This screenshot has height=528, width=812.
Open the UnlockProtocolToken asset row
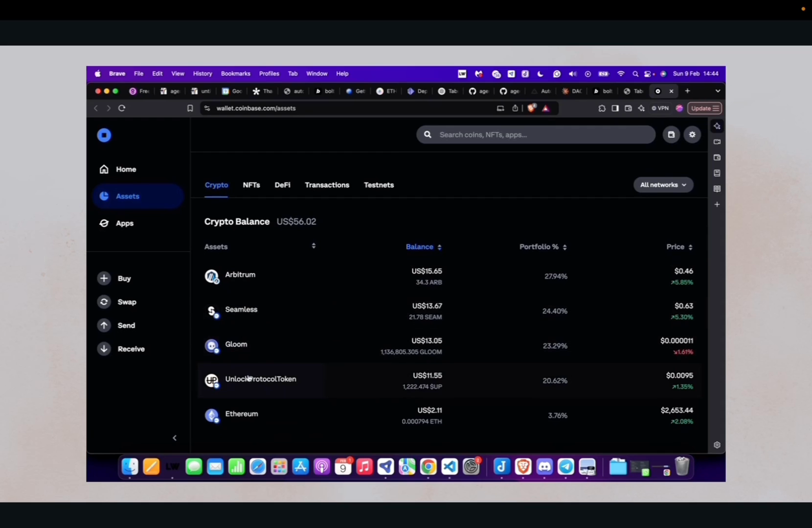(x=449, y=381)
